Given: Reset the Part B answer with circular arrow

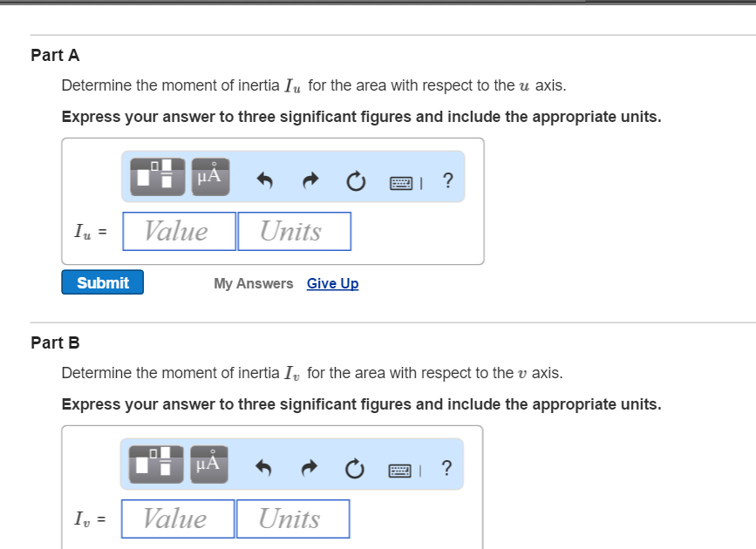Looking at the screenshot, I should [x=353, y=469].
